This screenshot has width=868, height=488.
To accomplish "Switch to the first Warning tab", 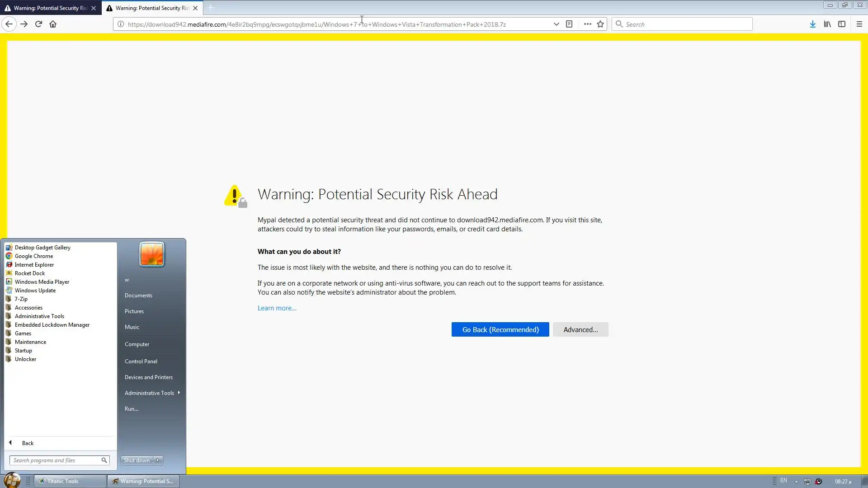I will (x=50, y=8).
